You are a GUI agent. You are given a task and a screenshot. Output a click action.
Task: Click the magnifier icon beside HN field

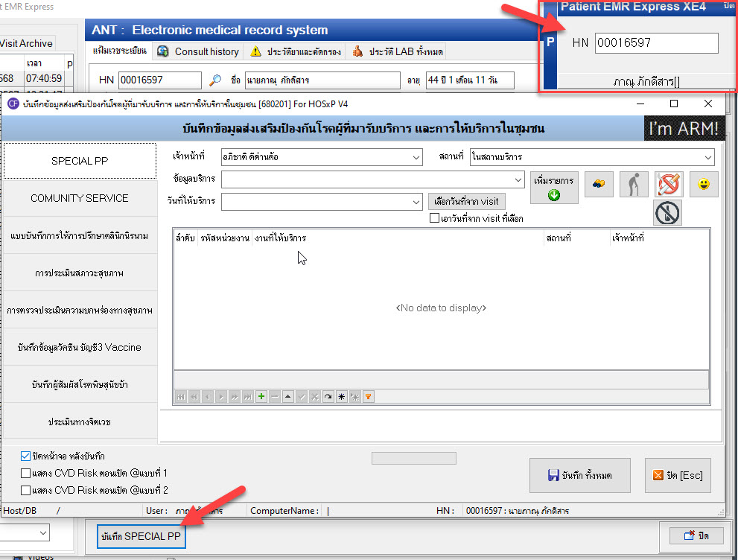point(215,80)
